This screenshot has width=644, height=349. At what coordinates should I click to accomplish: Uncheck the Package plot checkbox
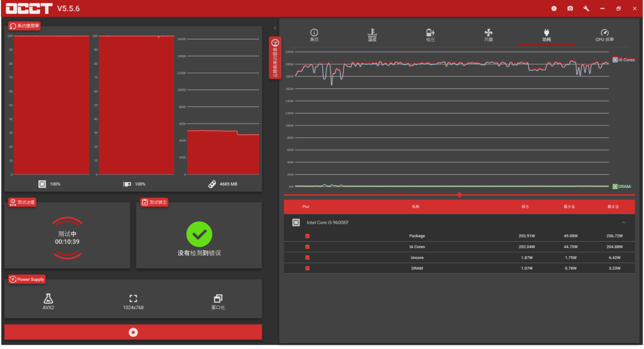pyautogui.click(x=307, y=236)
